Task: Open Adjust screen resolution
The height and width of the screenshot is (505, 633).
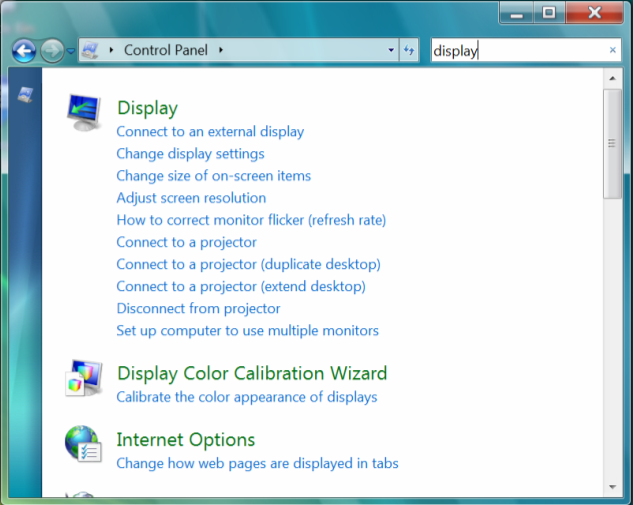Action: pos(191,198)
